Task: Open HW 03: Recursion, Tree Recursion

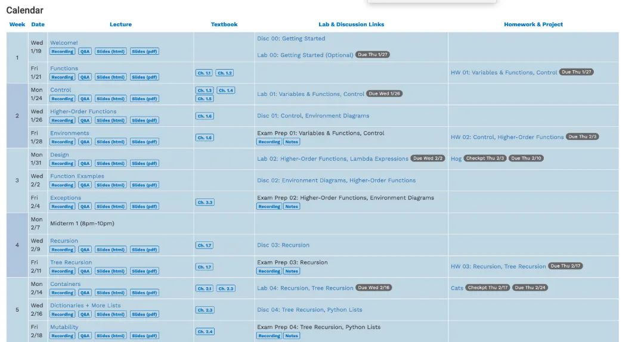Action: (x=498, y=266)
